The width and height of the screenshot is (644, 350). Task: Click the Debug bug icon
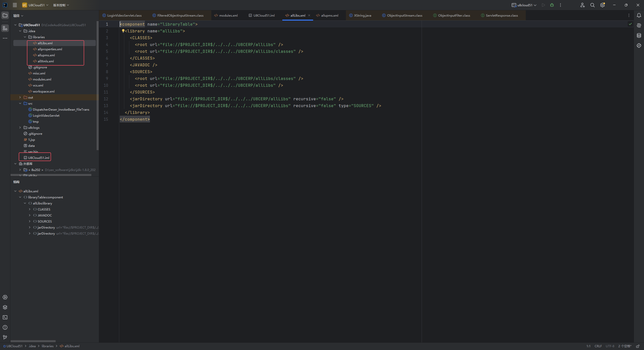(x=552, y=5)
